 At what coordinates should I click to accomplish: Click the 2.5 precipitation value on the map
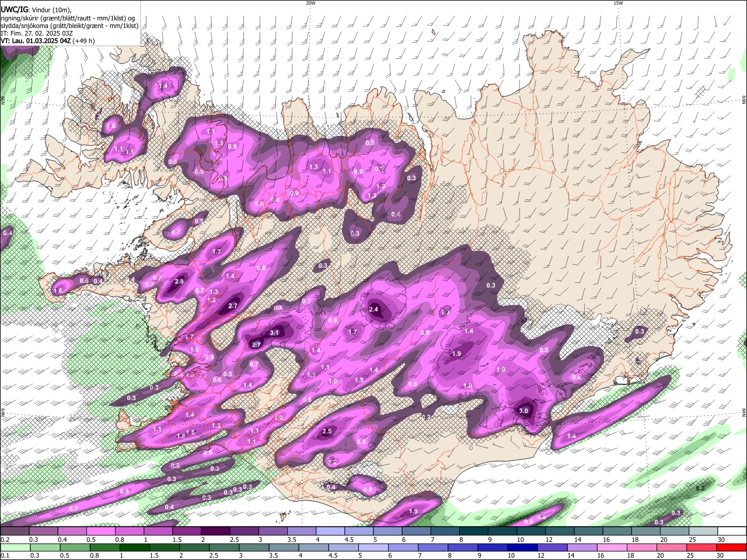click(327, 432)
